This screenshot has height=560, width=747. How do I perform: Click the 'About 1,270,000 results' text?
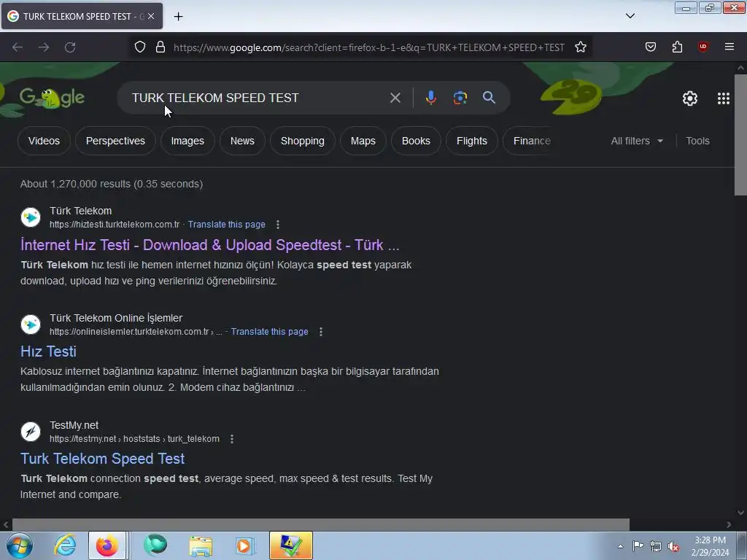112,184
